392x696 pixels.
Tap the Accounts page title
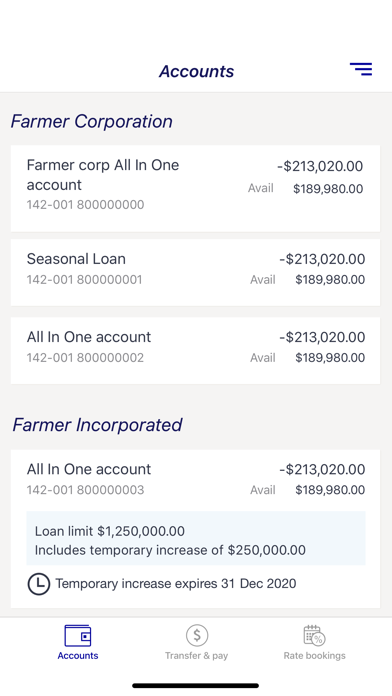196,71
